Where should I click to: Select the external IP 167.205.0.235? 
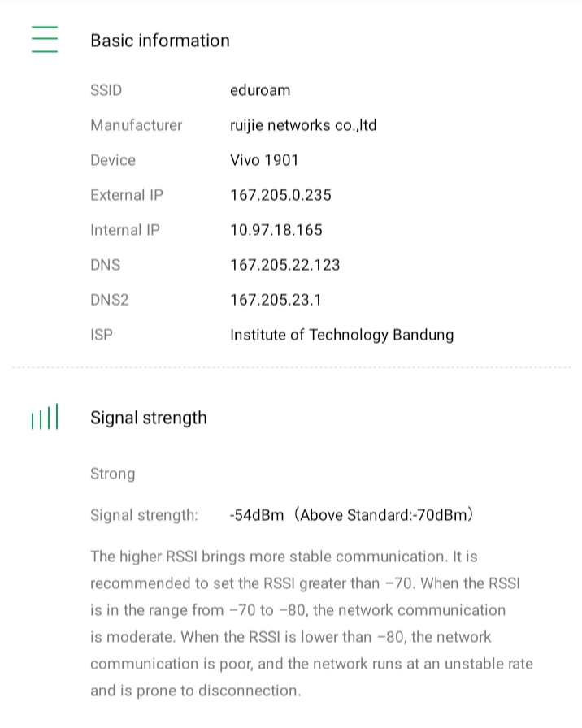click(x=280, y=195)
